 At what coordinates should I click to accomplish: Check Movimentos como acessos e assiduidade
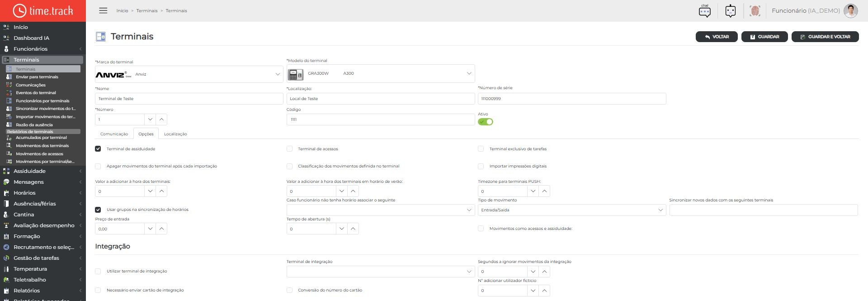click(481, 229)
